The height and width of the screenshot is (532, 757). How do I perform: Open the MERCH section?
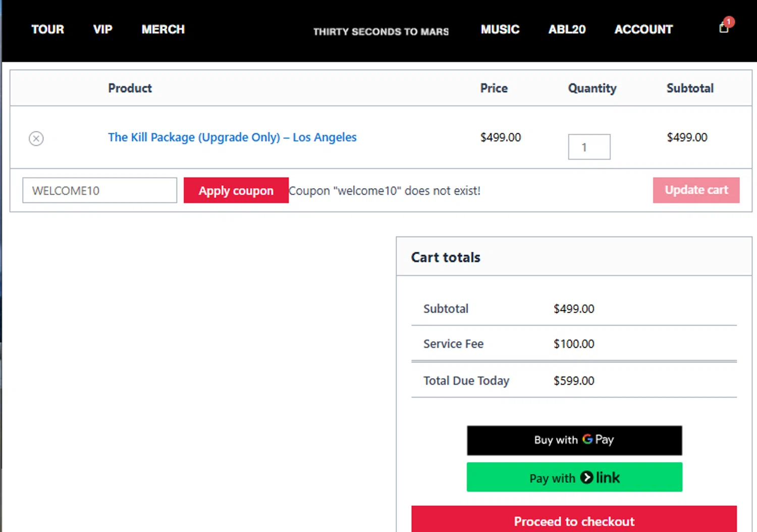click(163, 29)
